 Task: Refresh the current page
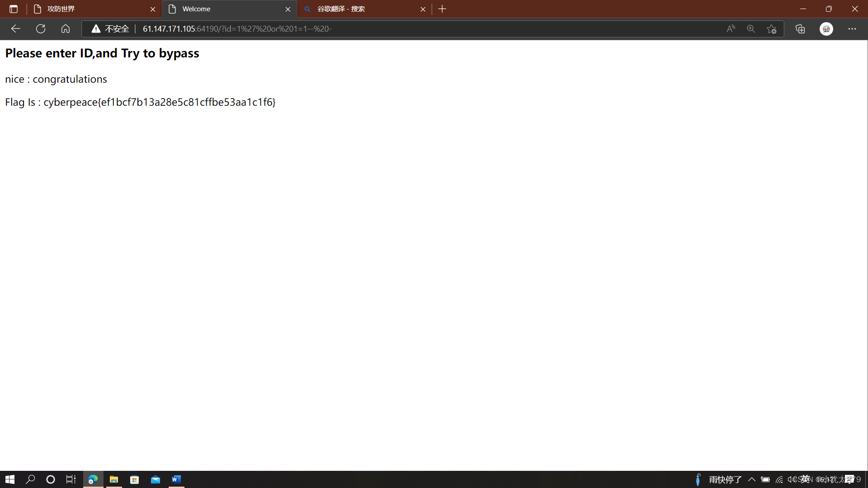(x=41, y=28)
